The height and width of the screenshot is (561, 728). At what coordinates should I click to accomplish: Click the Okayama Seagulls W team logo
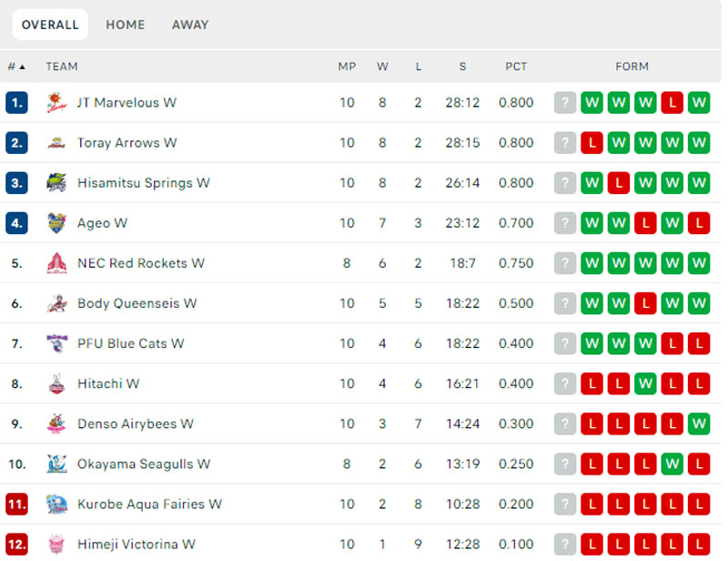pyautogui.click(x=56, y=464)
